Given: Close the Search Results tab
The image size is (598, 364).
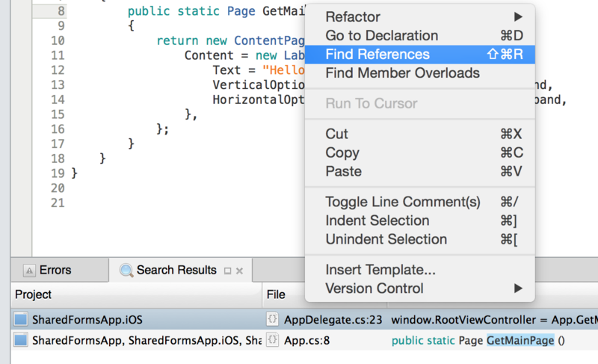Looking at the screenshot, I should 240,271.
